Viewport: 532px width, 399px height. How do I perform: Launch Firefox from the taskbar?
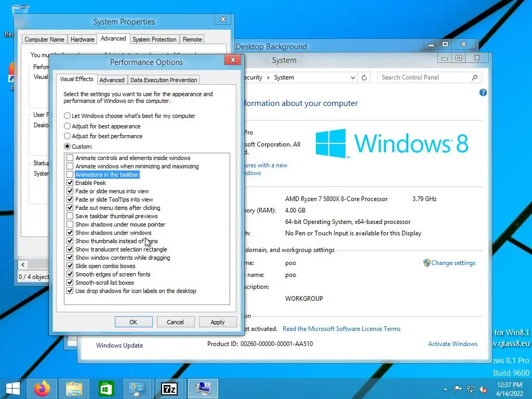[43, 389]
